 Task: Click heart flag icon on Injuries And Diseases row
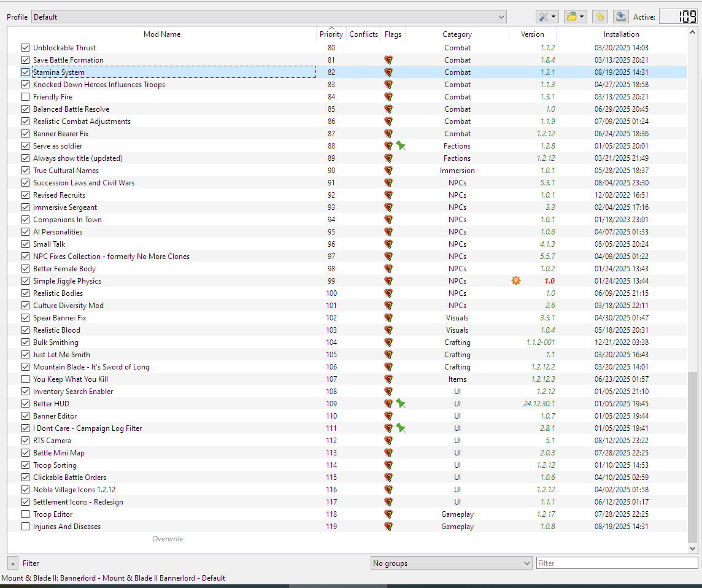tap(388, 527)
